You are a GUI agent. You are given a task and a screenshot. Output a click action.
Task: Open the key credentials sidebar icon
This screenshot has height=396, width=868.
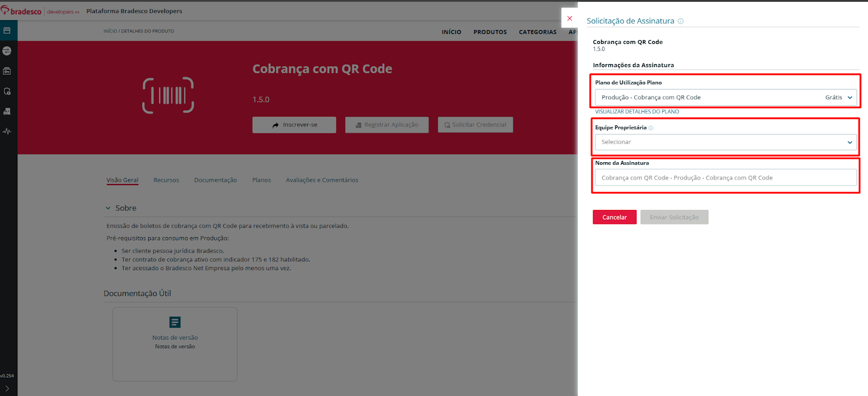[7, 71]
